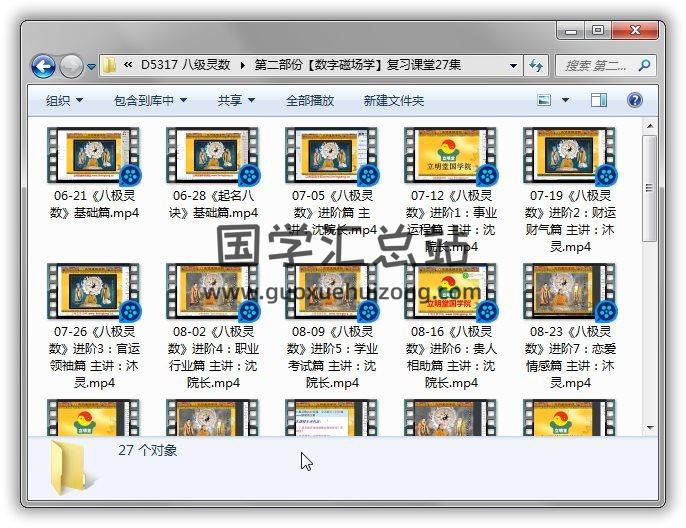Click the 新建文件夹 button
The height and width of the screenshot is (528, 686).
tap(393, 100)
